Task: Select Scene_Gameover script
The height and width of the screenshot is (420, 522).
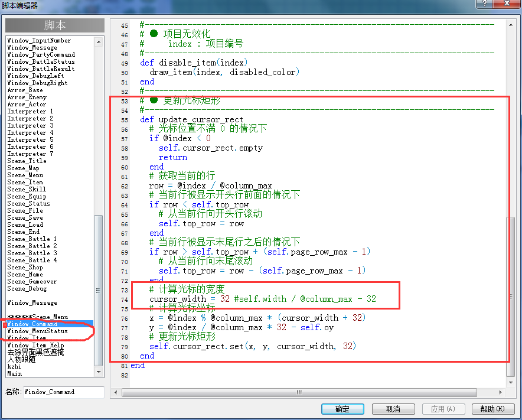Action: pyautogui.click(x=32, y=281)
